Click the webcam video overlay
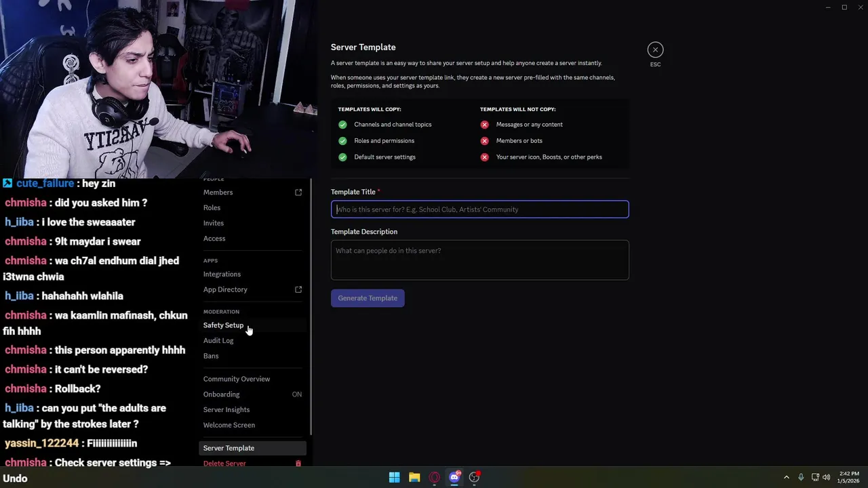This screenshot has height=488, width=868. tap(158, 89)
